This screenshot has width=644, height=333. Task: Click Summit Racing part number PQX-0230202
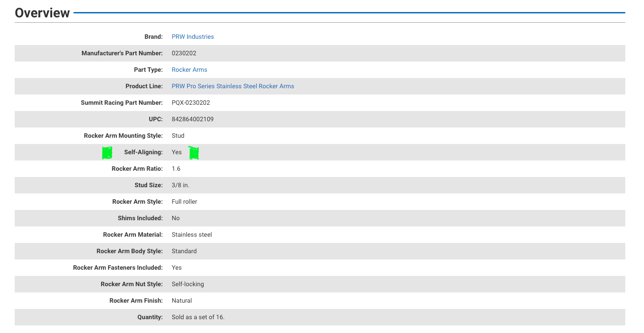click(x=191, y=103)
